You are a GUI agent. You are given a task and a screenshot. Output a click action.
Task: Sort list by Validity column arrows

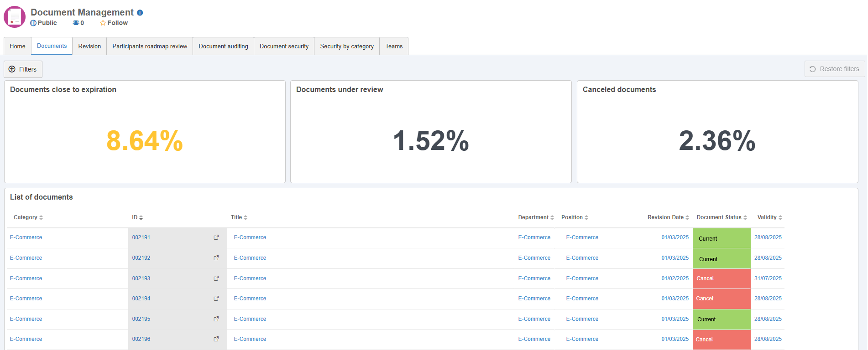pyautogui.click(x=780, y=218)
